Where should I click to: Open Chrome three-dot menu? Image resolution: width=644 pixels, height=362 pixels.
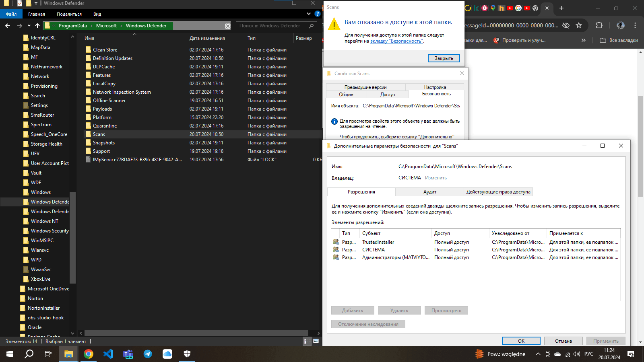pyautogui.click(x=635, y=25)
